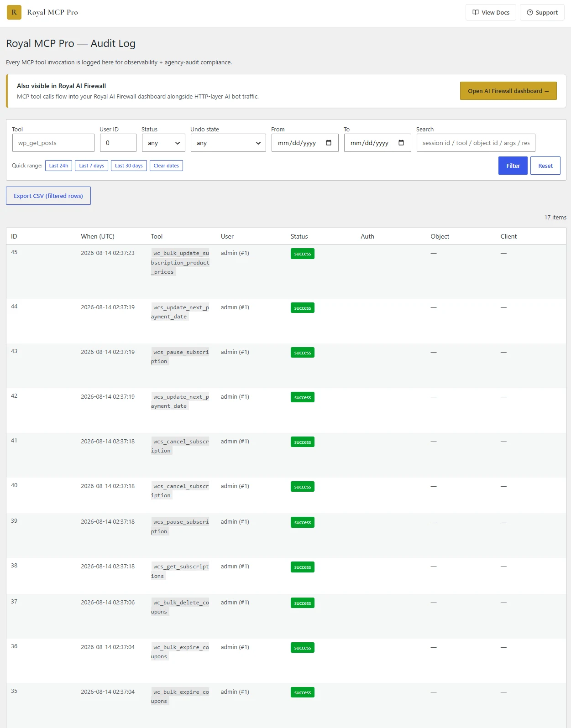Image resolution: width=571 pixels, height=728 pixels.
Task: Click ID 42 cell
Action: click(14, 396)
